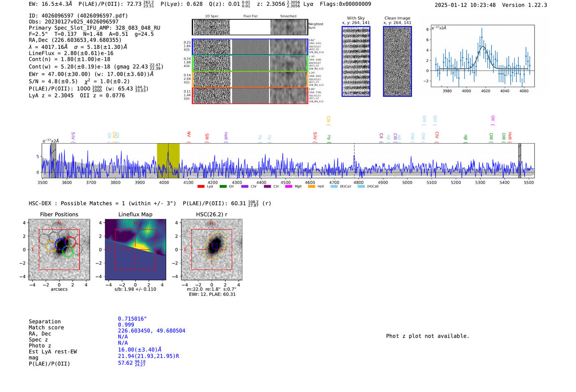Click the blue square in HSC r image
Viewport: 576px width, 392px height.
point(215,246)
